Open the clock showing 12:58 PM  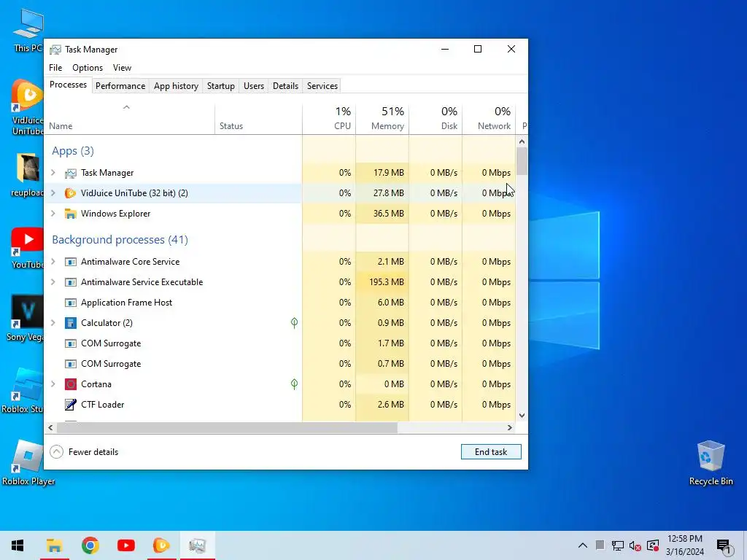pos(684,545)
